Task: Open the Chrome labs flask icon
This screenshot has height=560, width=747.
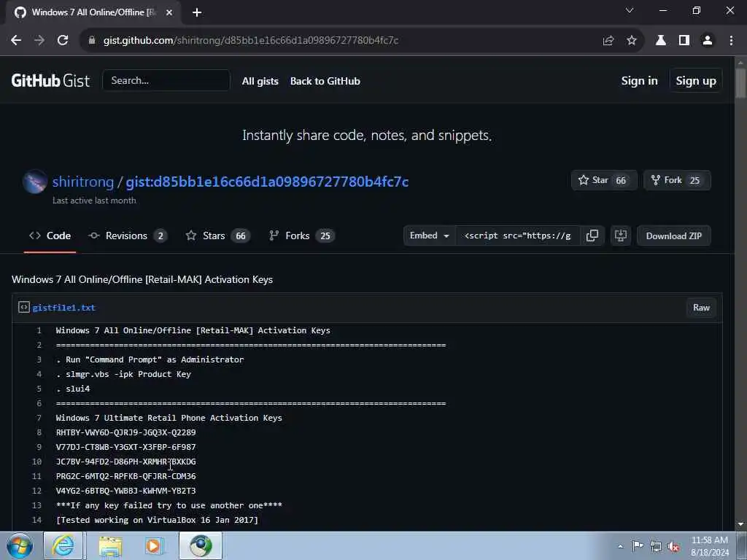Action: tap(661, 41)
